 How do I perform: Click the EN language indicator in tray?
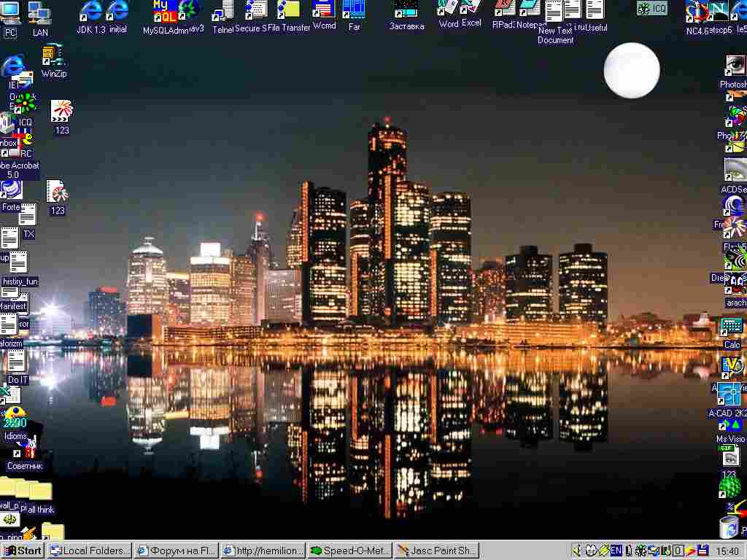click(x=616, y=551)
